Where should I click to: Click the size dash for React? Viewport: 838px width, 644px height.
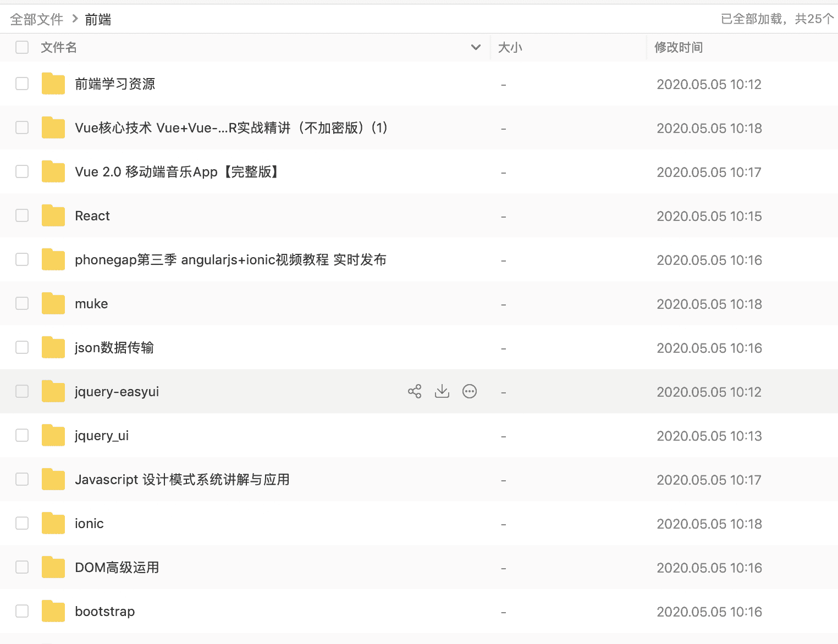503,216
